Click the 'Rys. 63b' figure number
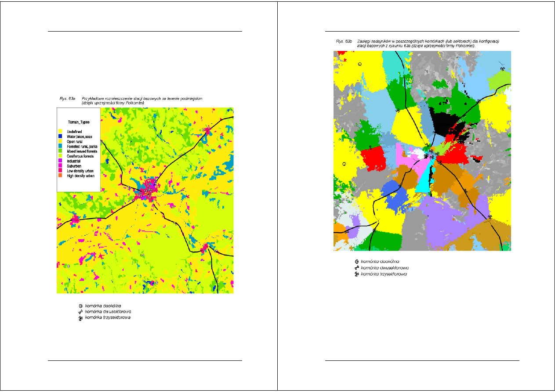 tap(344, 41)
